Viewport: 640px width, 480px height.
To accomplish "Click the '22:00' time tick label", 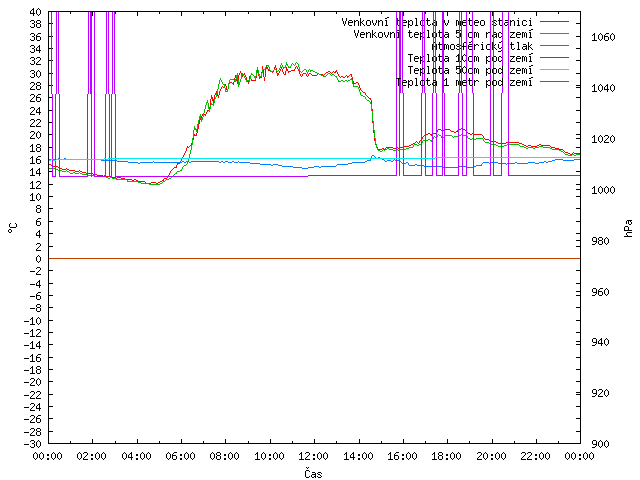I will tap(535, 456).
